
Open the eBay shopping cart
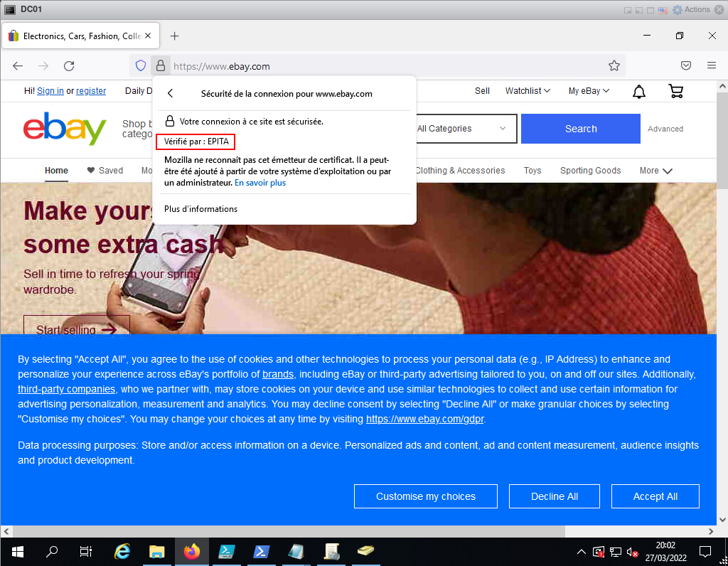(x=676, y=91)
